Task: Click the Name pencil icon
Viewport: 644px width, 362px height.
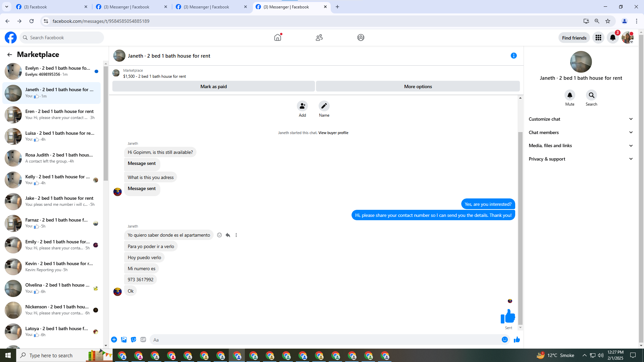Action: tap(324, 106)
